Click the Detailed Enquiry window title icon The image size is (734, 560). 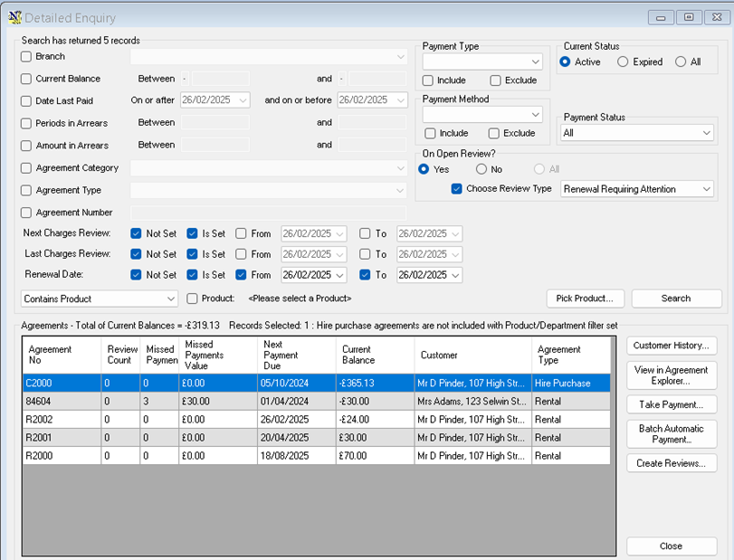(x=14, y=17)
